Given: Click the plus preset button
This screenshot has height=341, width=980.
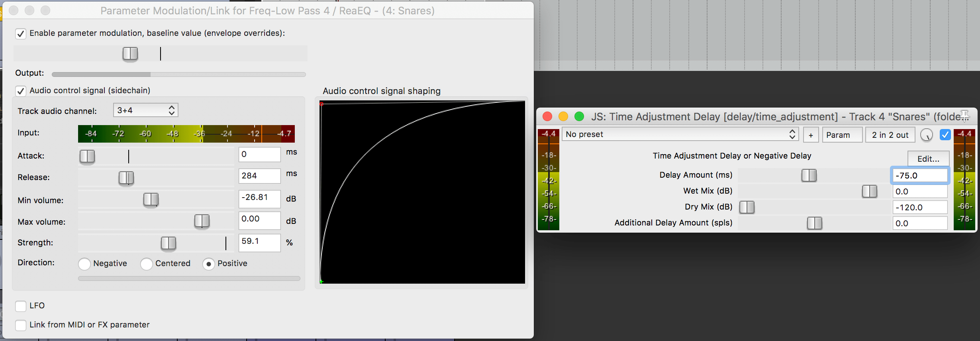Looking at the screenshot, I should pos(811,135).
